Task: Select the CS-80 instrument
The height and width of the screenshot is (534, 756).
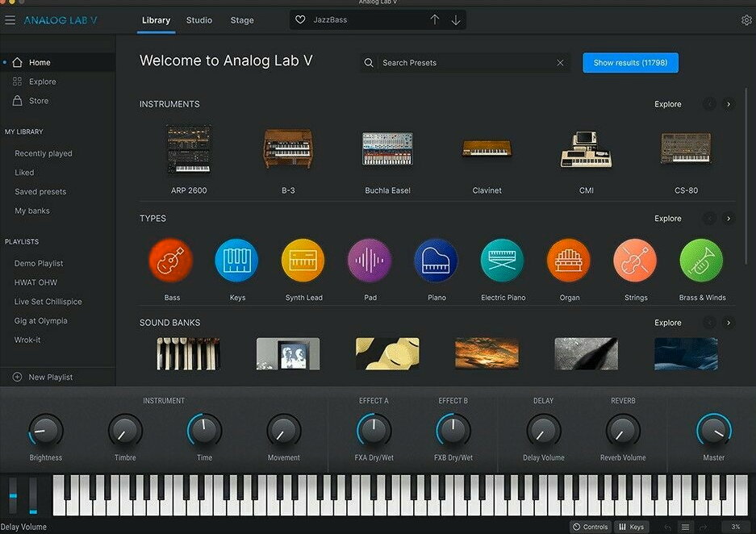Action: (x=686, y=149)
